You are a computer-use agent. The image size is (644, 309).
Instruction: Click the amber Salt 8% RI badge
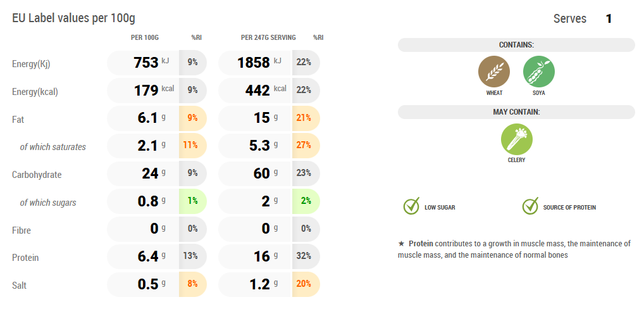click(192, 284)
